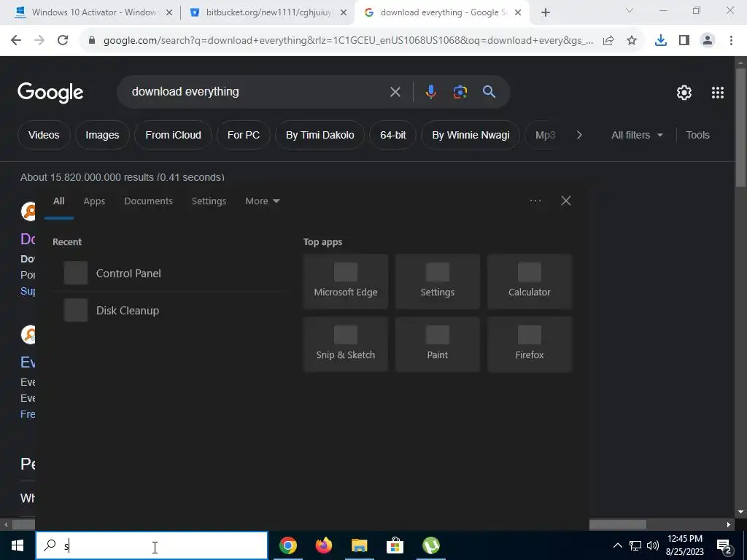Open Microsoft Store from taskbar
This screenshot has height=560, width=747.
coord(395,545)
